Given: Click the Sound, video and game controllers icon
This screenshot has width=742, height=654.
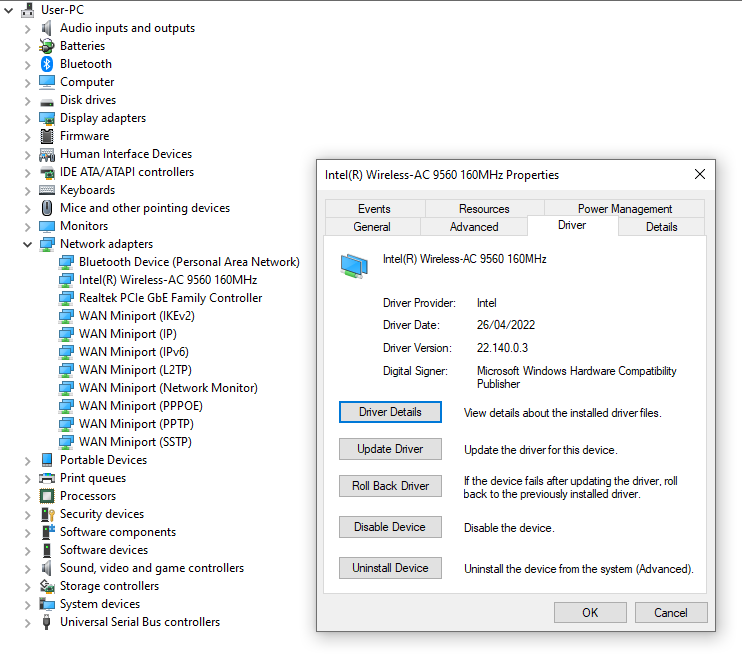Looking at the screenshot, I should click(x=46, y=568).
